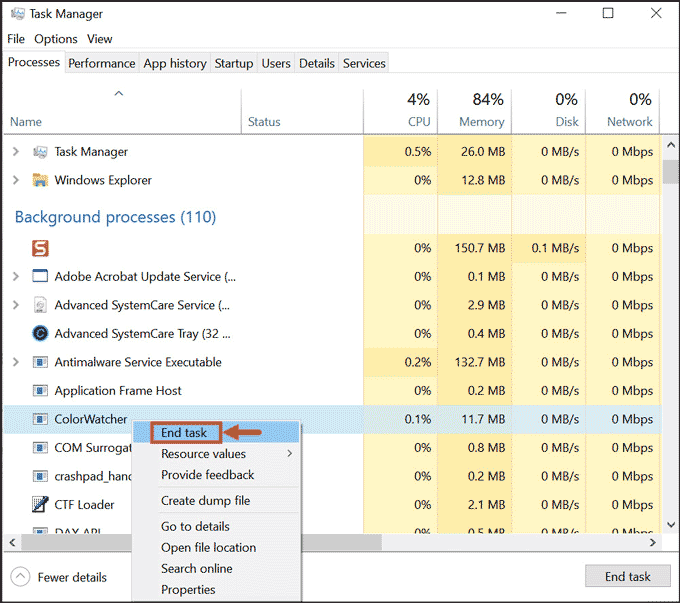Click the vertical scrollbar down arrow
Viewport: 680px width, 603px height.
tap(671, 525)
